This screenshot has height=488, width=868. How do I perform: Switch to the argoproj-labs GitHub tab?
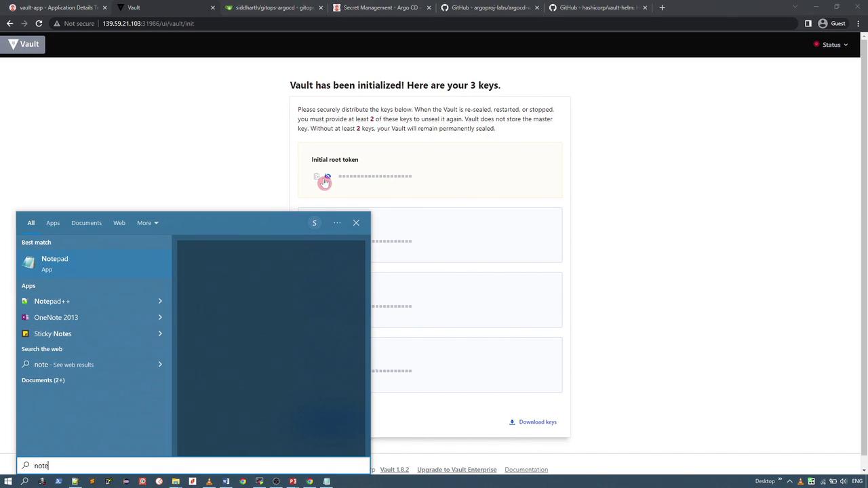tap(490, 7)
